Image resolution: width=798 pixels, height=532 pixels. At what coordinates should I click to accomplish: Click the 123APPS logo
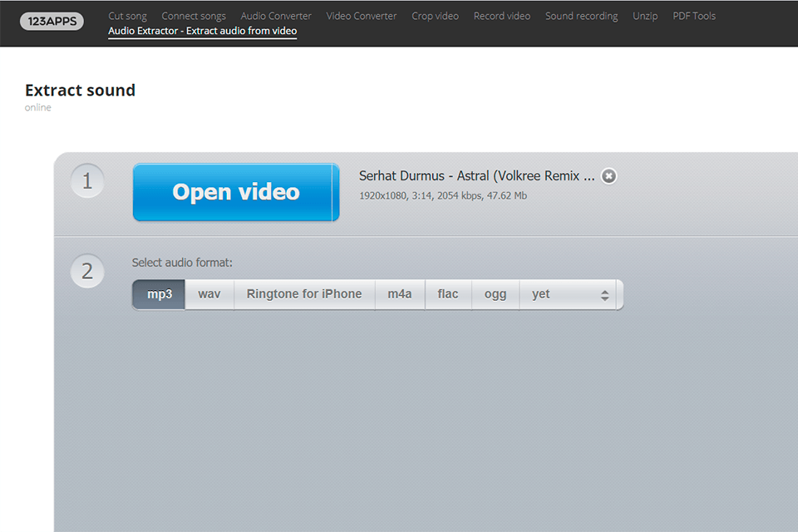(52, 22)
